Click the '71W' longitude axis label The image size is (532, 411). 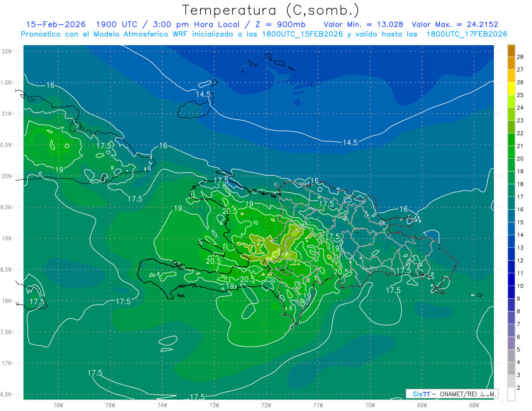click(x=318, y=405)
